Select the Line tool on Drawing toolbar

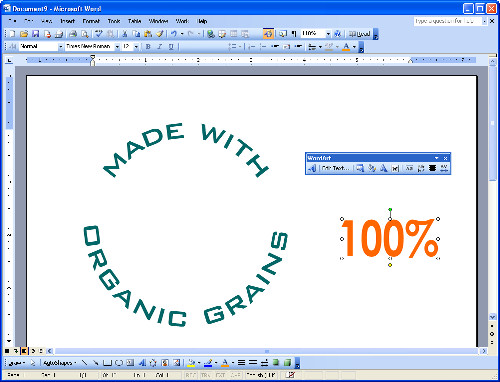[85, 362]
